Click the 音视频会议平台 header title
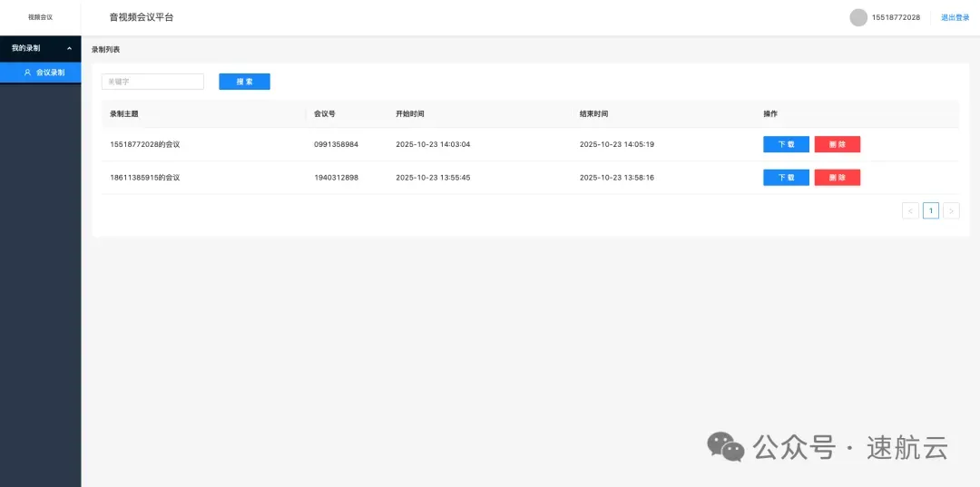Image resolution: width=980 pixels, height=487 pixels. tap(141, 17)
